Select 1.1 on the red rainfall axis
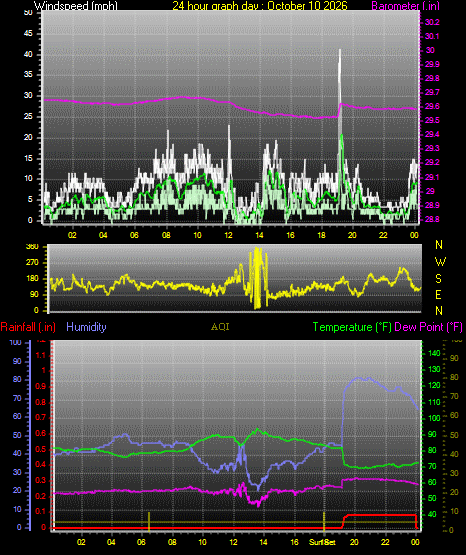 pos(41,355)
